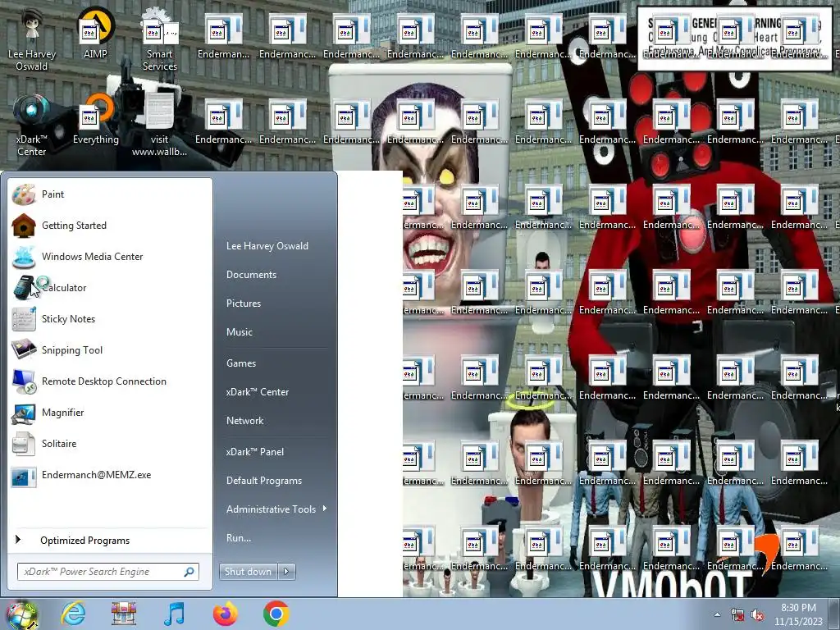Open Calculator from the Start menu
This screenshot has height=630, width=840.
[x=110, y=288]
